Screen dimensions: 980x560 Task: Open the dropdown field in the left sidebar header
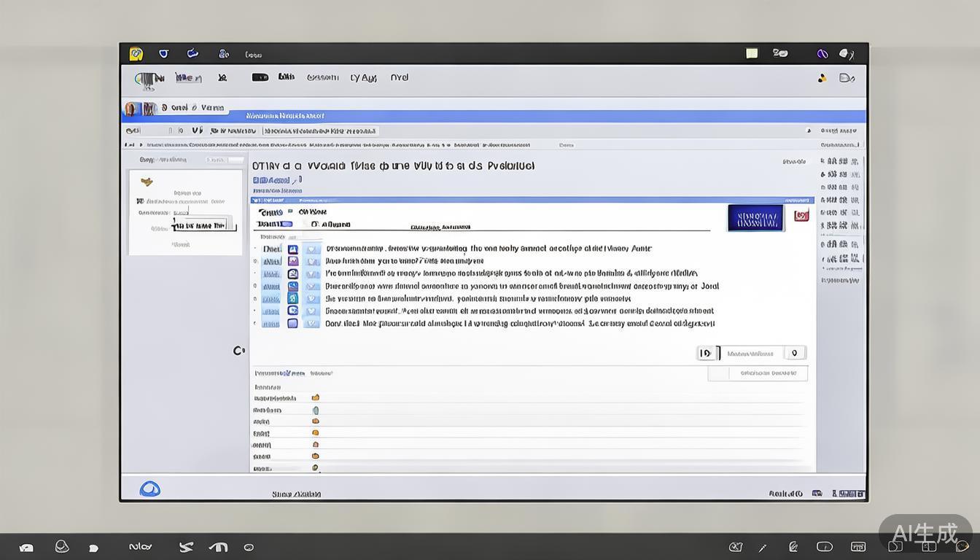point(225,160)
